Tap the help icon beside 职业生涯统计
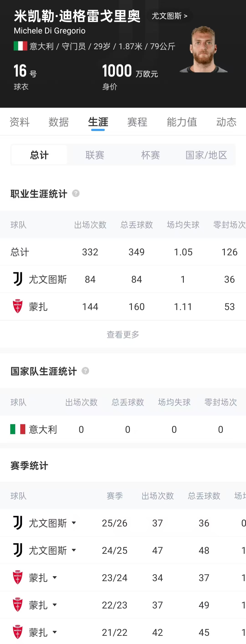The image size is (246, 644). point(76,193)
